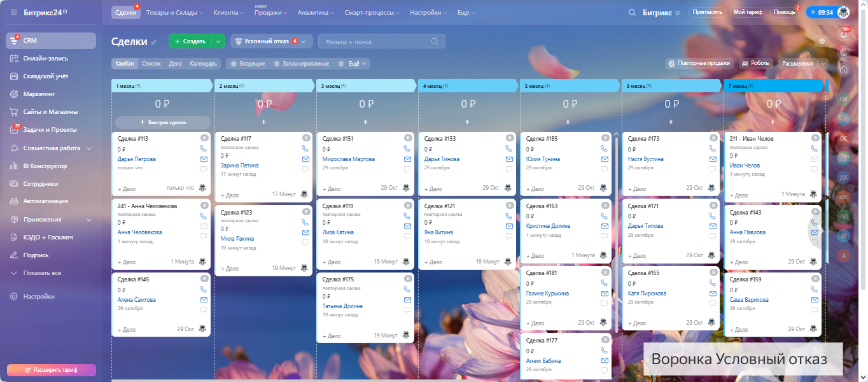Open chat with ДК in right sidebar
Image resolution: width=868 pixels, height=382 pixels.
click(844, 177)
